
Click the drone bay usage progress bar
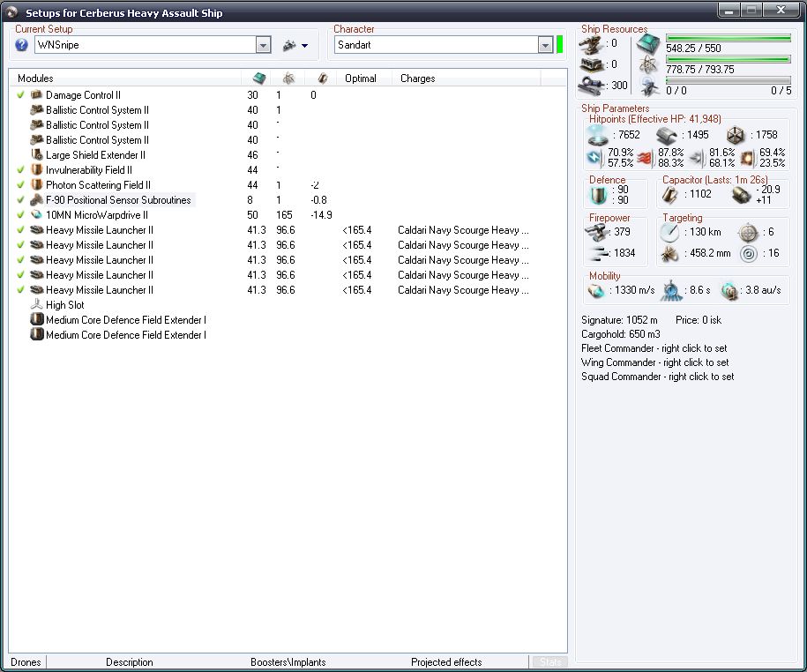click(729, 80)
